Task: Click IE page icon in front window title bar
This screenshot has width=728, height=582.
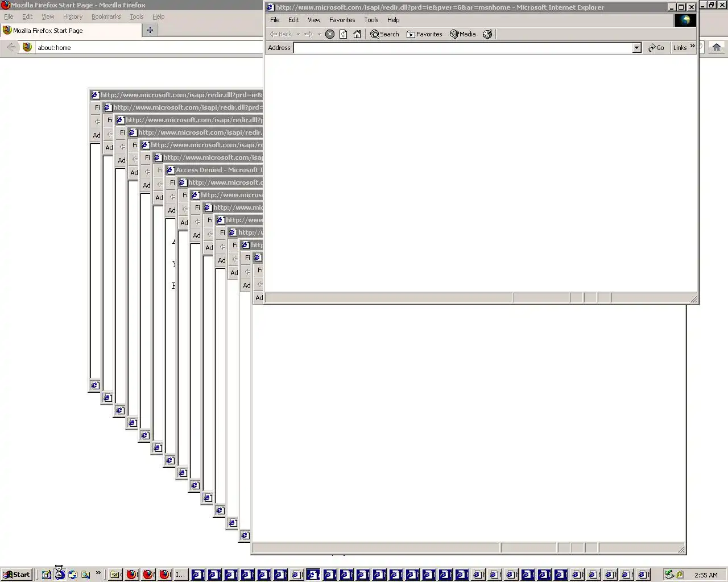Action: [271, 7]
